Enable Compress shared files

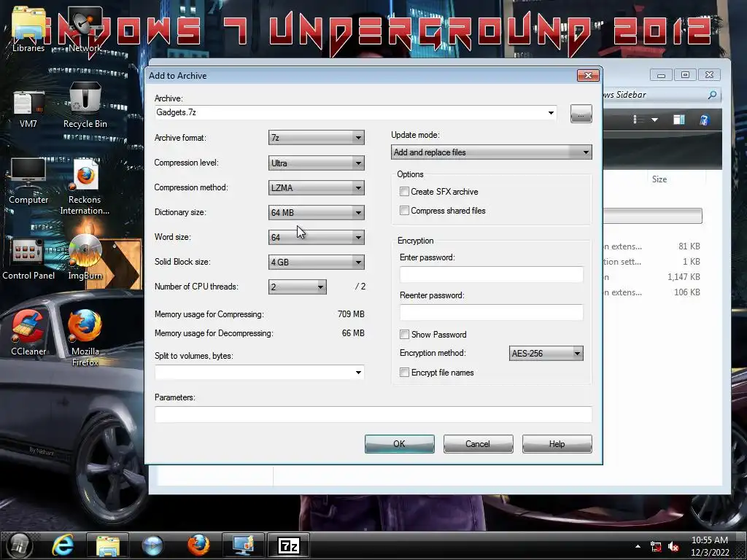pyautogui.click(x=404, y=211)
